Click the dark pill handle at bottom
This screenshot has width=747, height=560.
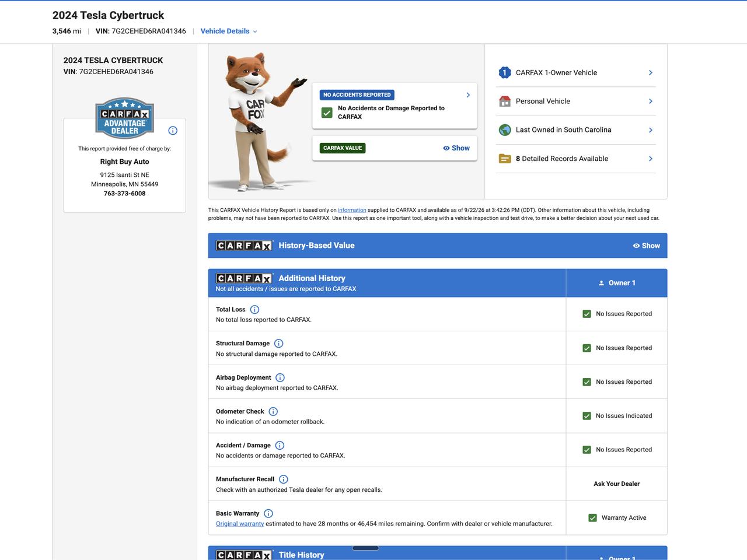point(365,548)
